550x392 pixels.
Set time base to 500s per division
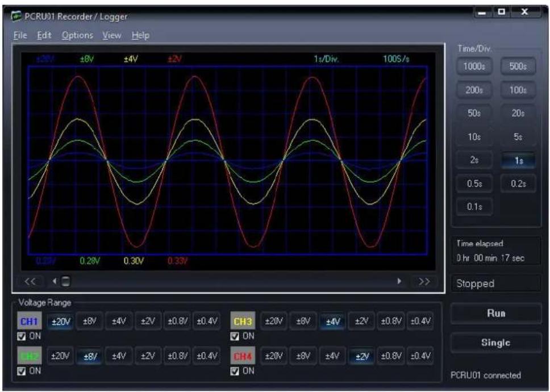pos(518,66)
